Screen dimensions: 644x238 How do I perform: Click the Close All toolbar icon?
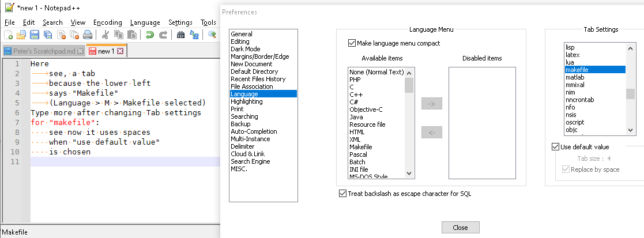click(x=74, y=35)
